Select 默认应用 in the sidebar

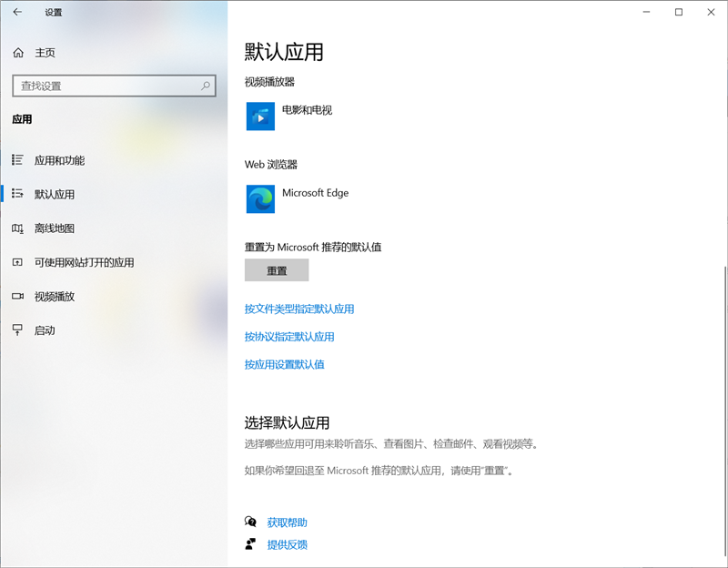coord(56,194)
